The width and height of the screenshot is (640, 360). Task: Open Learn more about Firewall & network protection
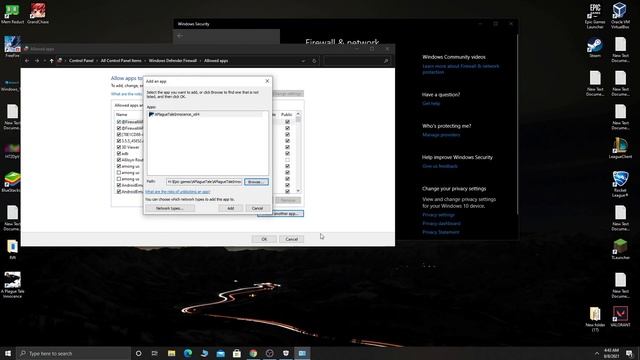click(x=460, y=69)
